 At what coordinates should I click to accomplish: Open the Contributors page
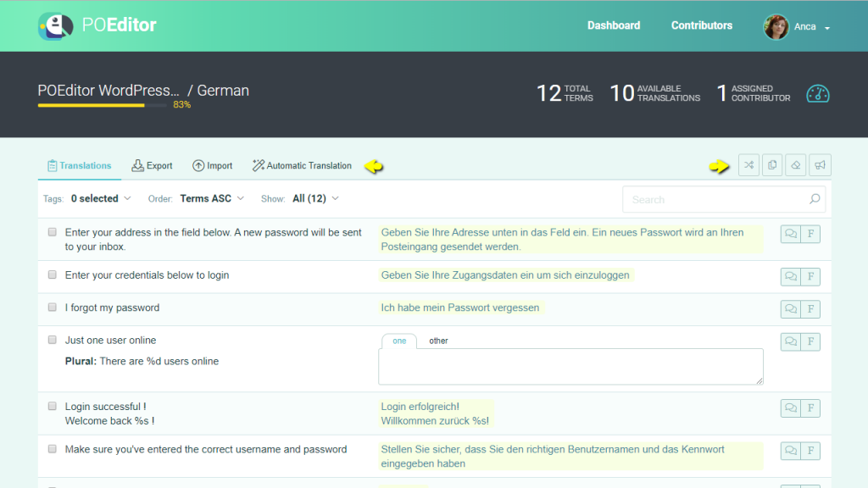[701, 25]
